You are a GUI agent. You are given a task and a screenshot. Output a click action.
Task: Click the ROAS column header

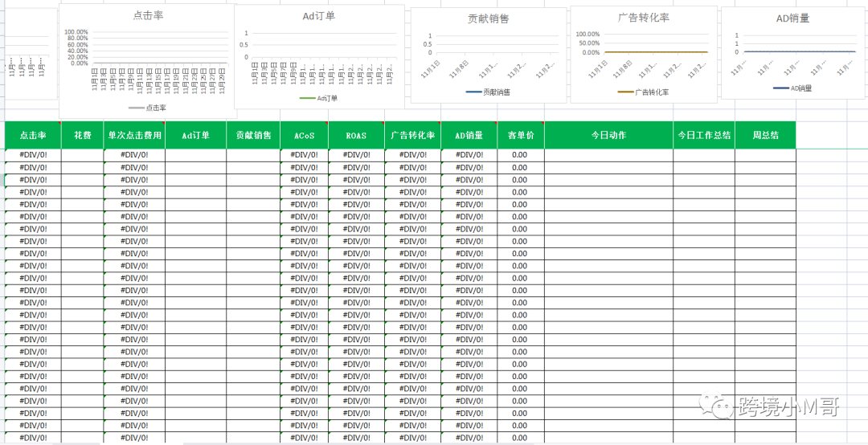pos(355,136)
